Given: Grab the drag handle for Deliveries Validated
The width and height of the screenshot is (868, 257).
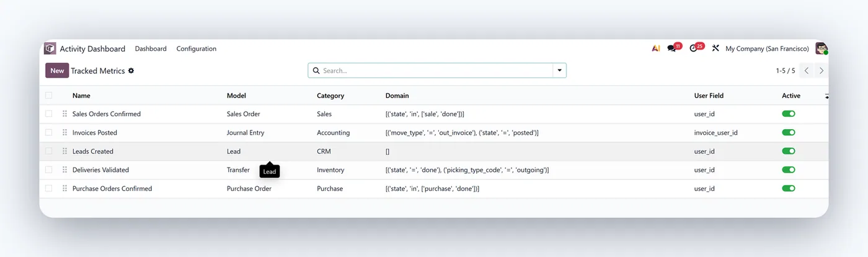Looking at the screenshot, I should [x=64, y=170].
